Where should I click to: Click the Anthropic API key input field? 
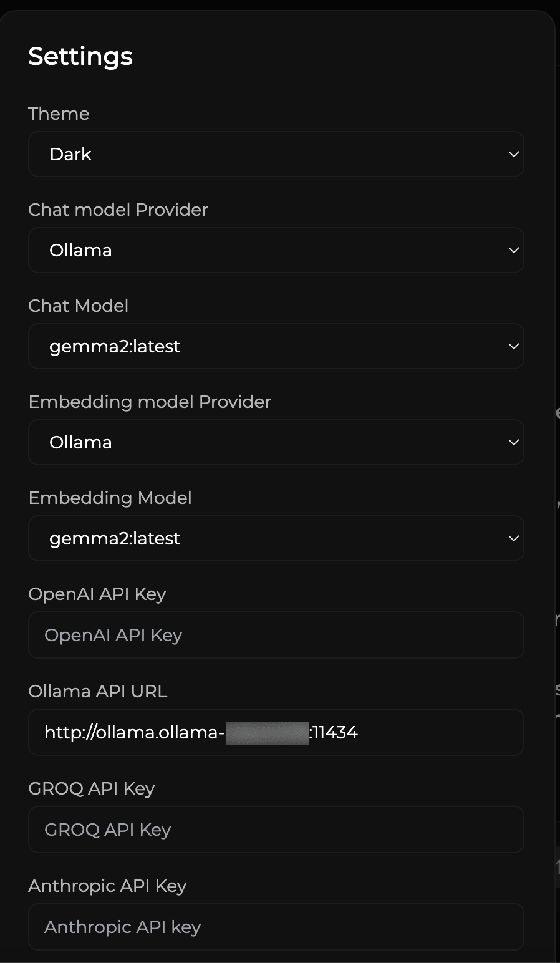[276, 927]
